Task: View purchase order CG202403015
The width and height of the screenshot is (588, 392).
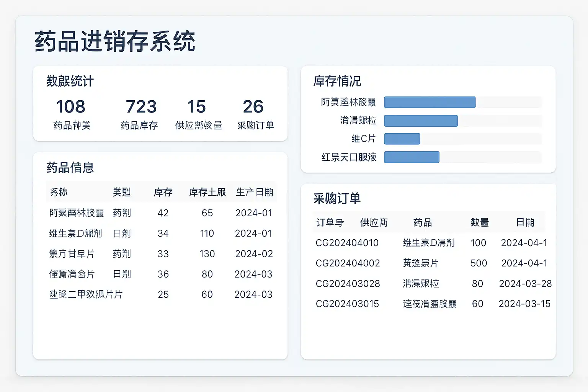Action: coord(347,304)
